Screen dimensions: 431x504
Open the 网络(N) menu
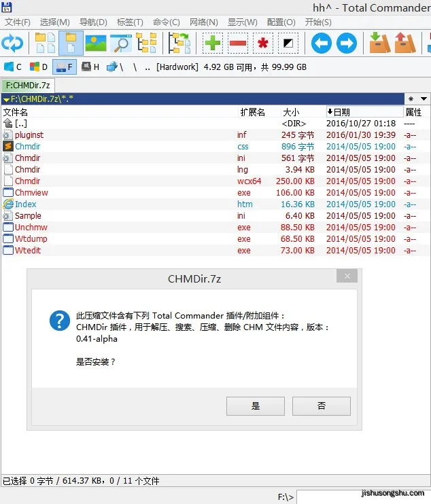point(203,22)
